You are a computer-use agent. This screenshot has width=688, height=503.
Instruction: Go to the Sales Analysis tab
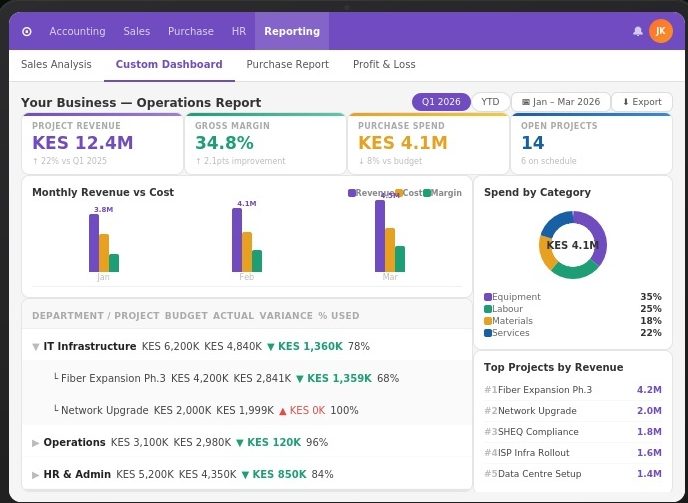[56, 65]
